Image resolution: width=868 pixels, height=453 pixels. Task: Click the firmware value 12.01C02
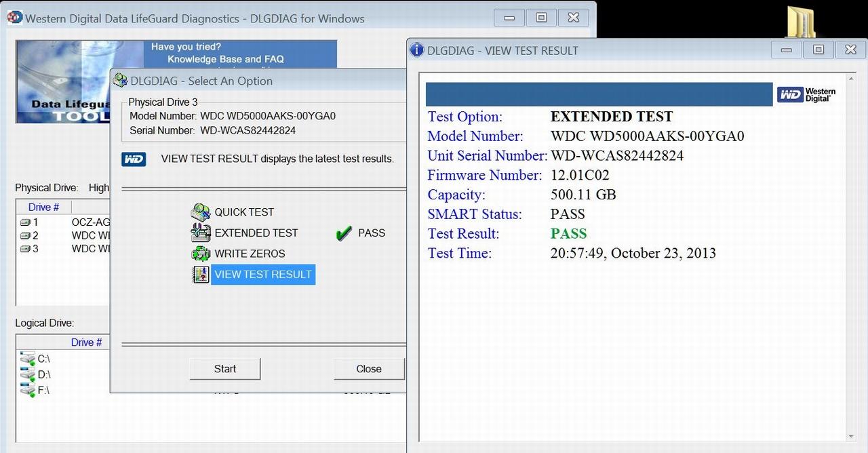click(580, 176)
